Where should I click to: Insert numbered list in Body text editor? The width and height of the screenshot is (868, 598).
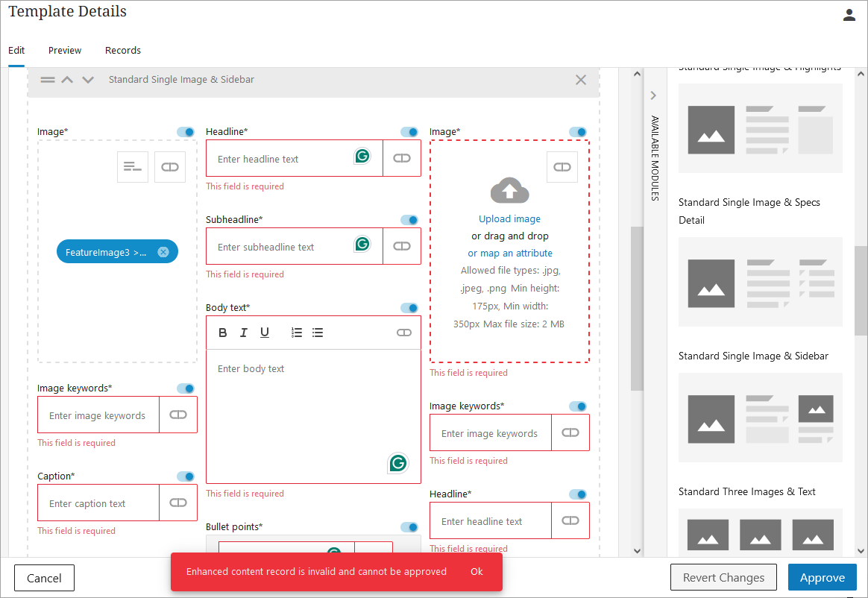click(x=297, y=333)
